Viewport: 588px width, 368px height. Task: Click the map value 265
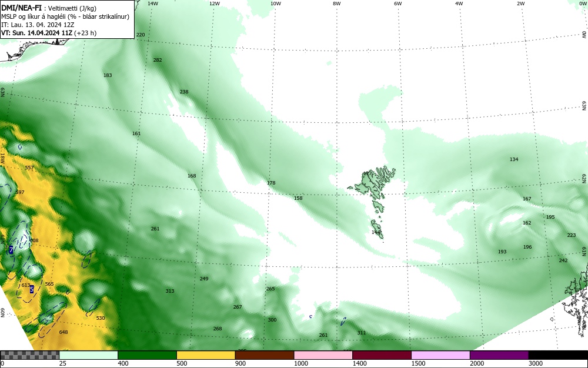pyautogui.click(x=270, y=289)
